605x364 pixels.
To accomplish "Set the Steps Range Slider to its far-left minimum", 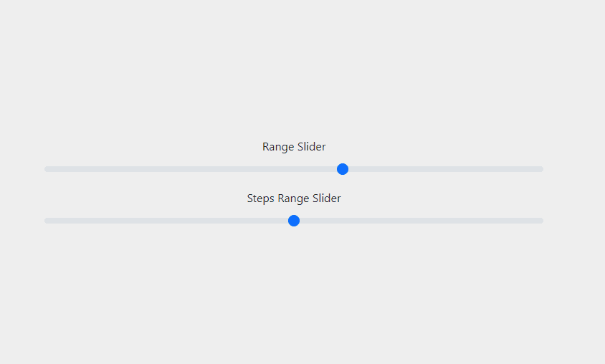I will tap(46, 221).
